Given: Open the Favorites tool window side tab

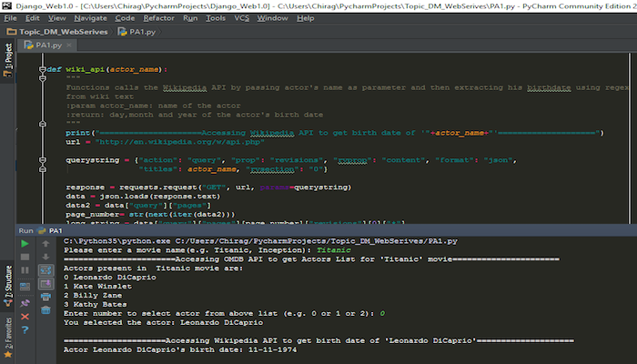Looking at the screenshot, I should tap(7, 338).
